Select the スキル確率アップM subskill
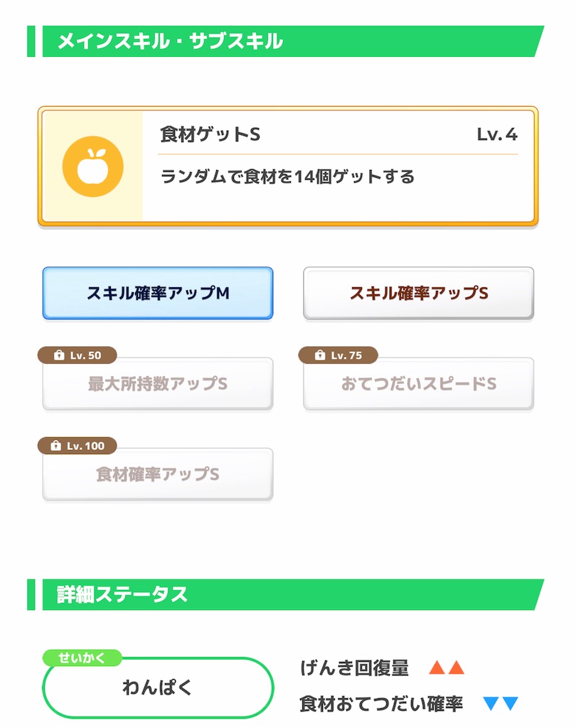576x728 pixels. coord(158,294)
